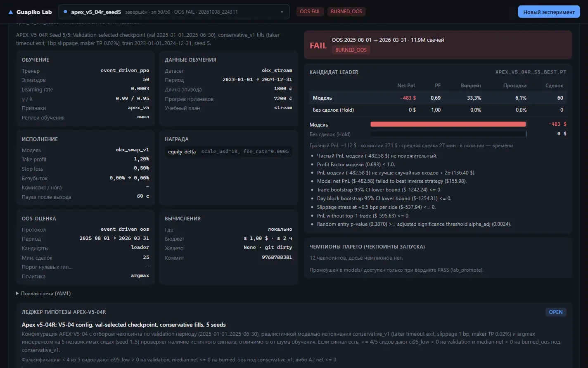The image size is (588, 368).
Task: Select the trainer value event_driven_ppo
Action: point(125,70)
